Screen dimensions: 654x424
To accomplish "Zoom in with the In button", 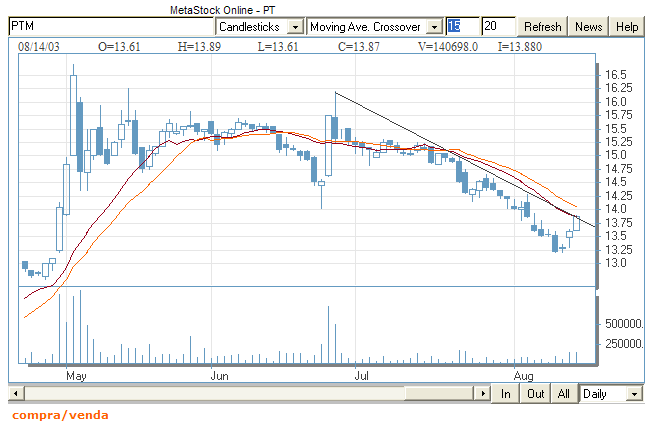I will [506, 394].
